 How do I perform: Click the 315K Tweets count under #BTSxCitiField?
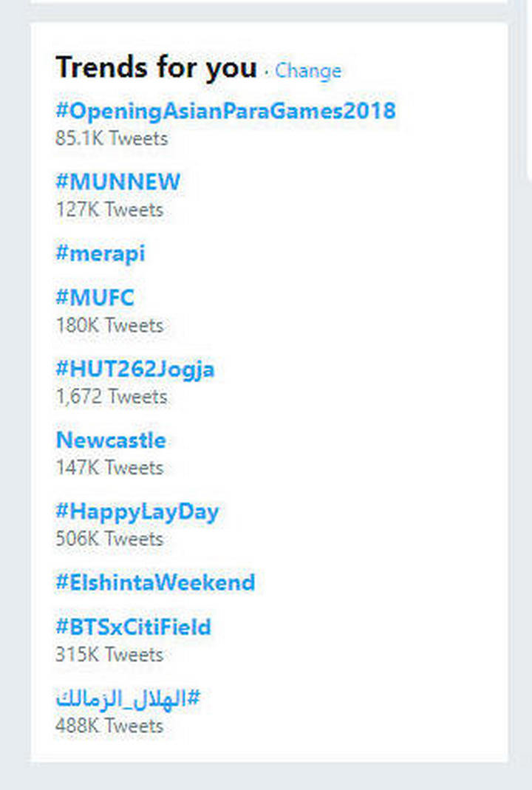[x=109, y=655]
